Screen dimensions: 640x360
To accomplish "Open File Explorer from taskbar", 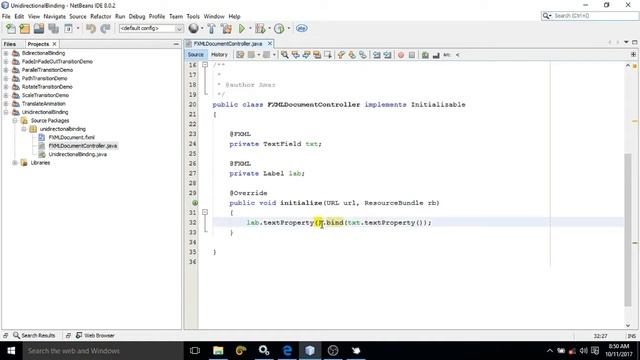I will coord(218,350).
